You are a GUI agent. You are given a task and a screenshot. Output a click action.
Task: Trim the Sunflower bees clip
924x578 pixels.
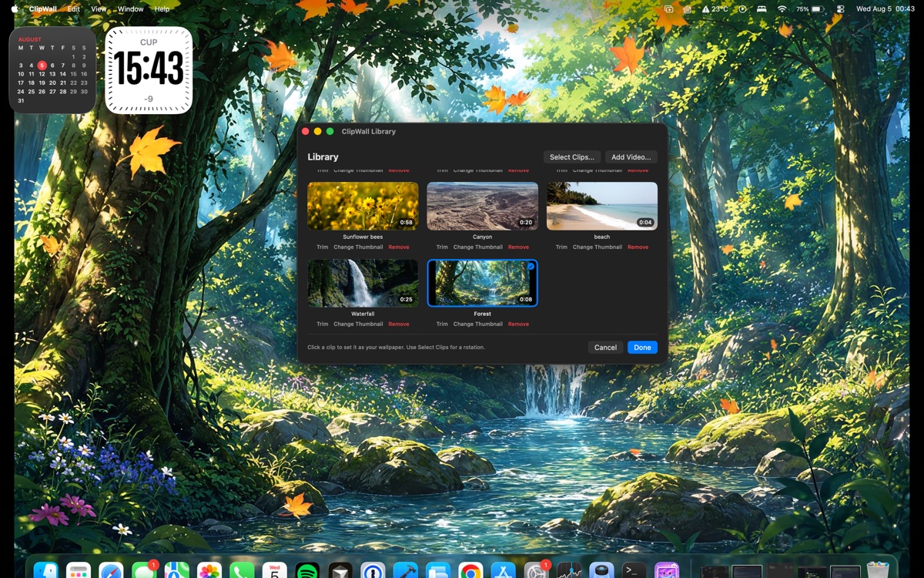(322, 247)
